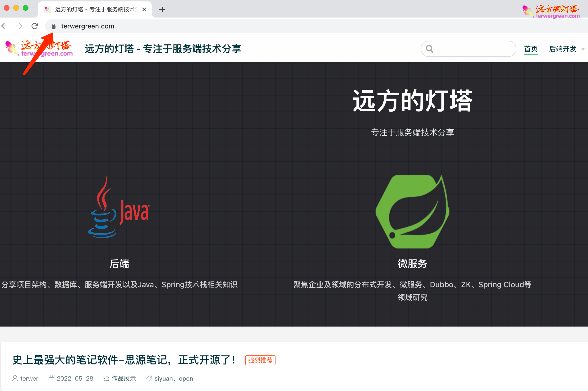Image resolution: width=588 pixels, height=391 pixels.
Task: Click the calendar date icon
Action: [51, 378]
